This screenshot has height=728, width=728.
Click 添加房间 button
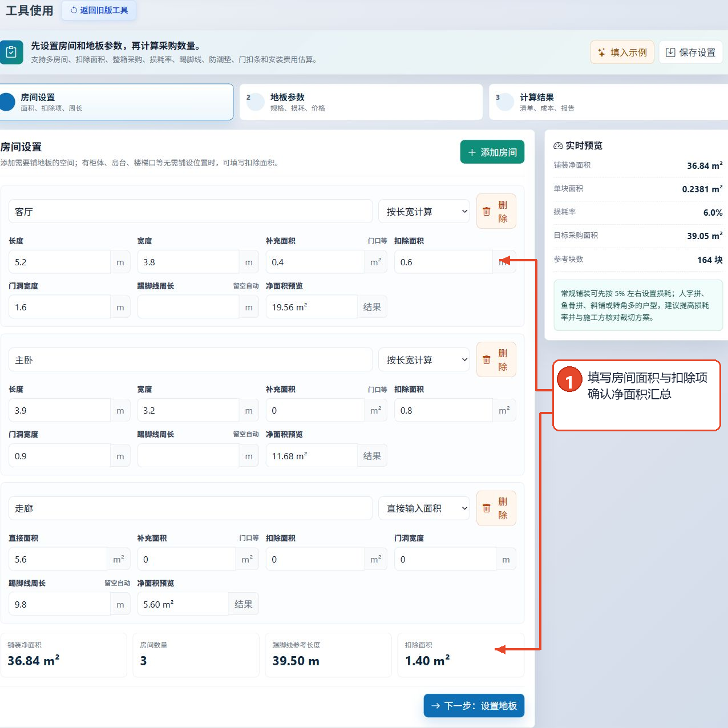click(x=492, y=152)
